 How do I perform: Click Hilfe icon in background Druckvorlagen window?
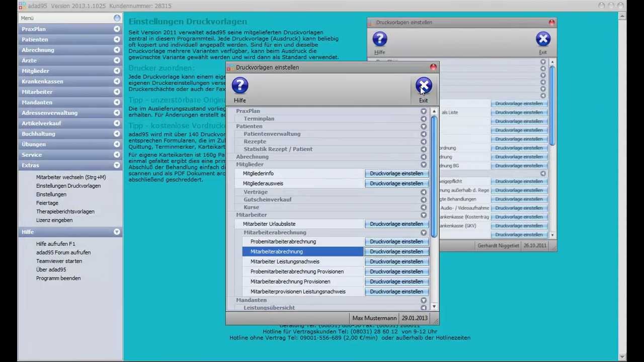pos(380,39)
